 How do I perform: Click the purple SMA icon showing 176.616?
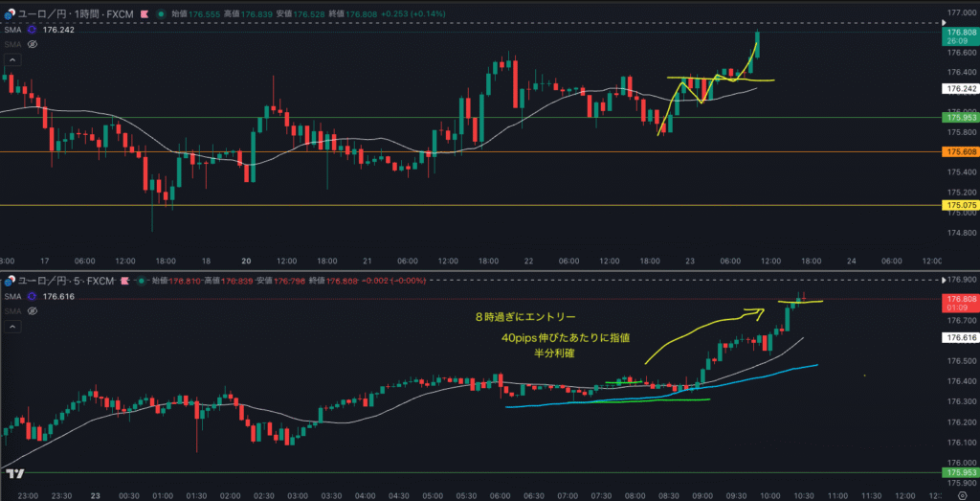[33, 297]
